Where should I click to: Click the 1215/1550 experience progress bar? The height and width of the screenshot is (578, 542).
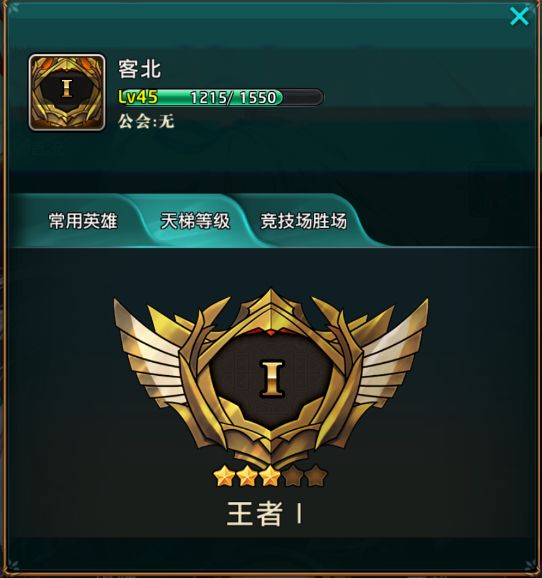[x=220, y=97]
